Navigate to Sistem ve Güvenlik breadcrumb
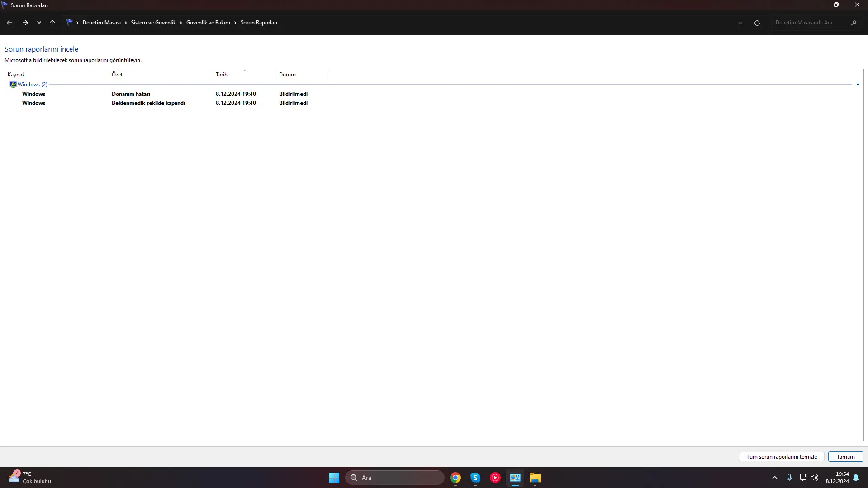Image resolution: width=868 pixels, height=488 pixels. click(x=153, y=23)
